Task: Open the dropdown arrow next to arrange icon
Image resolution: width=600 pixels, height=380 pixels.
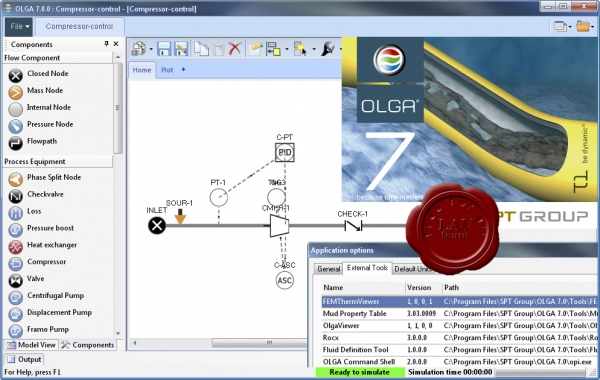Action: tap(287, 49)
